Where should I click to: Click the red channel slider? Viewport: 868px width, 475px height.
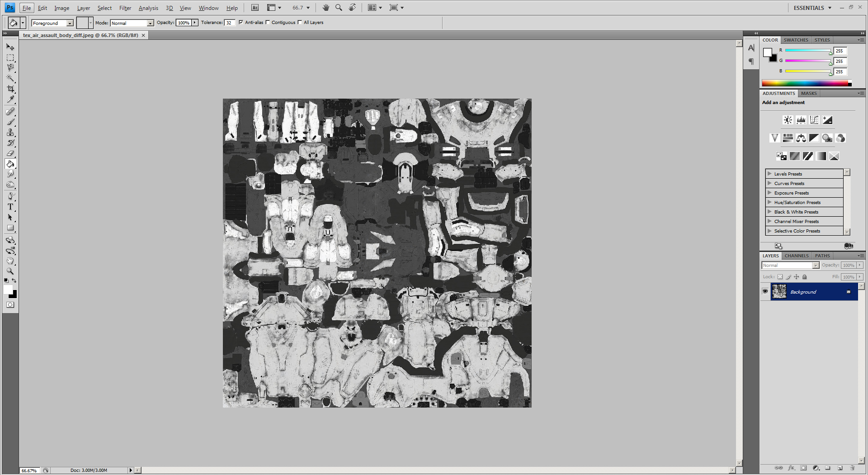(808, 51)
